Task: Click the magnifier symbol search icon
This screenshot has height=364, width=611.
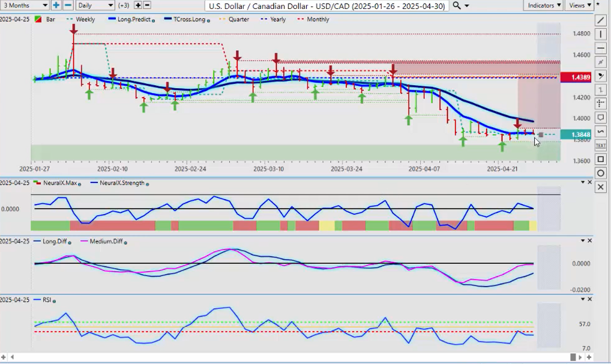Action: point(457,5)
